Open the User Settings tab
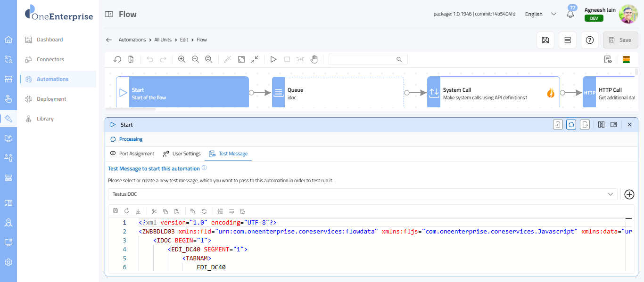Screen dimensions: 644x282 click(182, 153)
